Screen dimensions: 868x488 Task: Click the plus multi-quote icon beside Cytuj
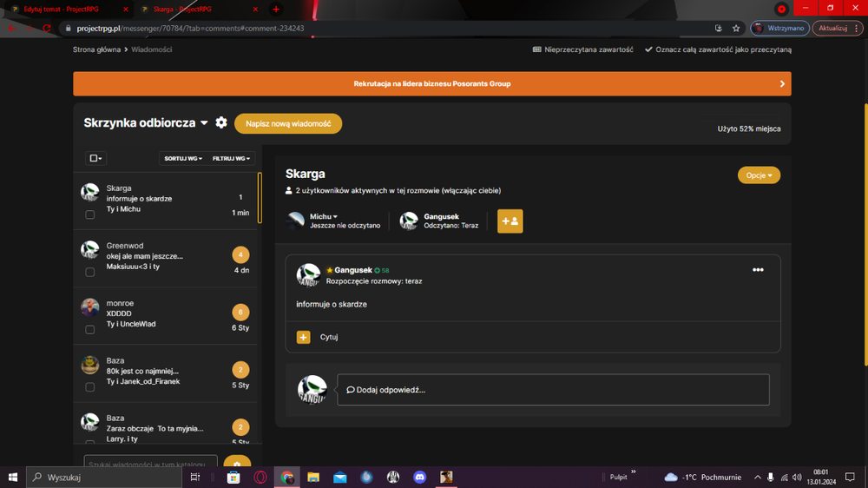coord(303,337)
